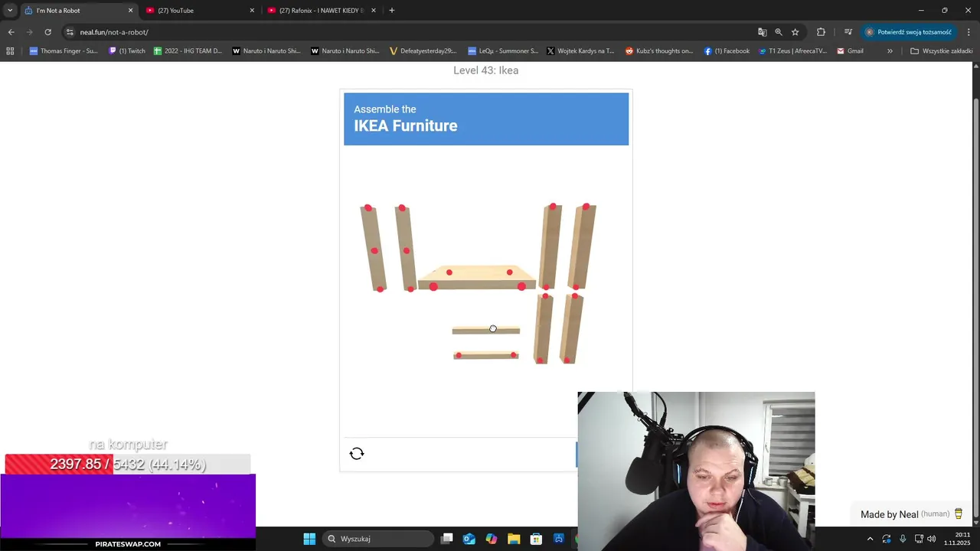Show hidden tray icons chevron
Screen dimensions: 980x551
(x=870, y=539)
